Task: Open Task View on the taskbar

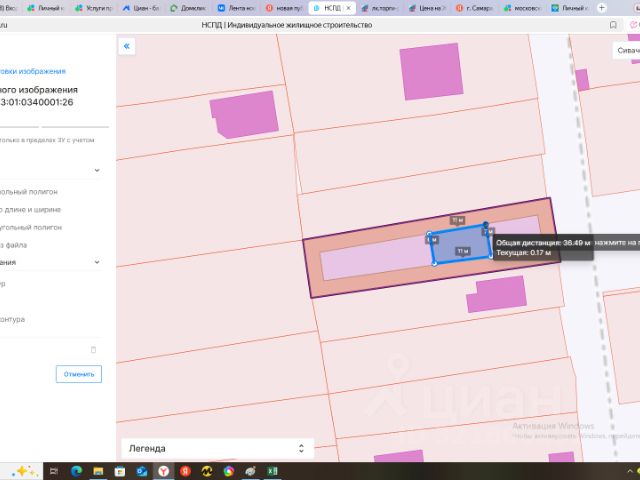Action: [54, 471]
